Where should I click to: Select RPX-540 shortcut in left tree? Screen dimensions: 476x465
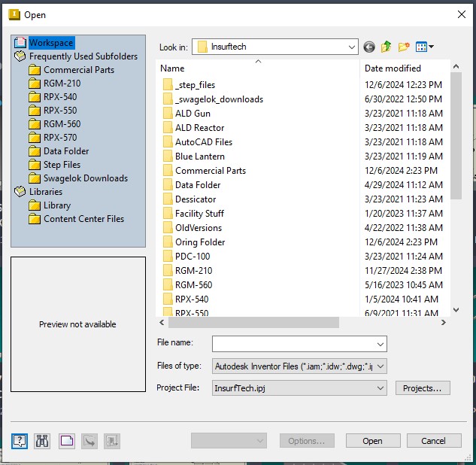60,97
